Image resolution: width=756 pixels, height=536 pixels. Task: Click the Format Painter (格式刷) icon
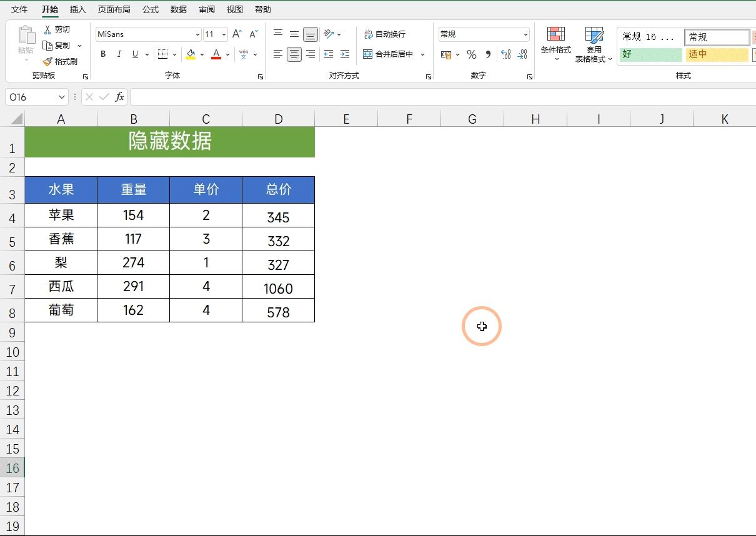tap(47, 62)
